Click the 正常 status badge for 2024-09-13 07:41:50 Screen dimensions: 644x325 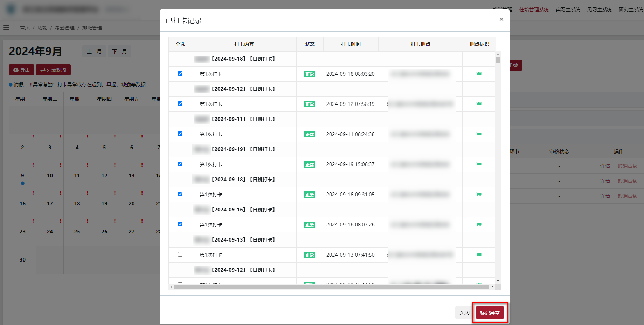point(310,255)
